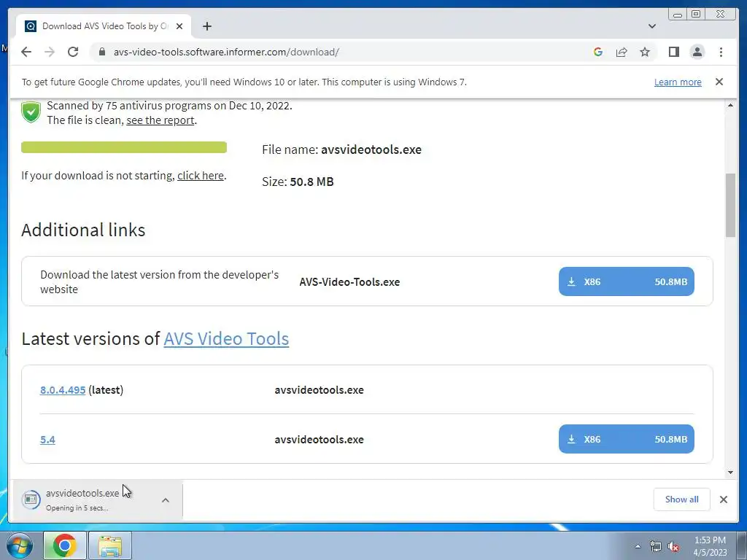This screenshot has height=560, width=747.
Task: Click the file name avsvideotools.exe text
Action: pyautogui.click(x=371, y=149)
